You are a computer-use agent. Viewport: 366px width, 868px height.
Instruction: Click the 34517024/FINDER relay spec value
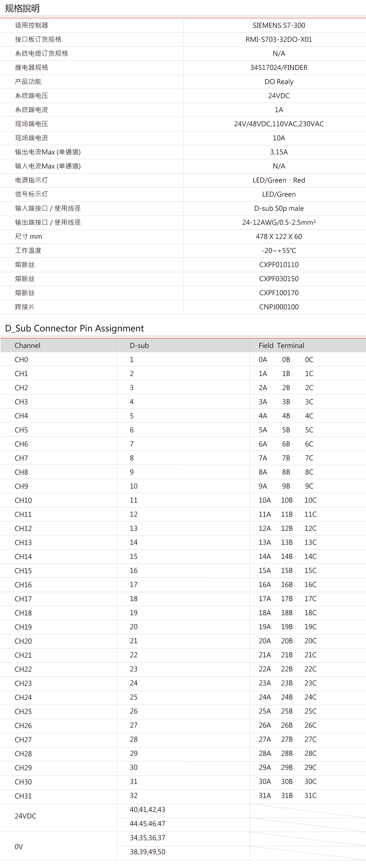(279, 67)
